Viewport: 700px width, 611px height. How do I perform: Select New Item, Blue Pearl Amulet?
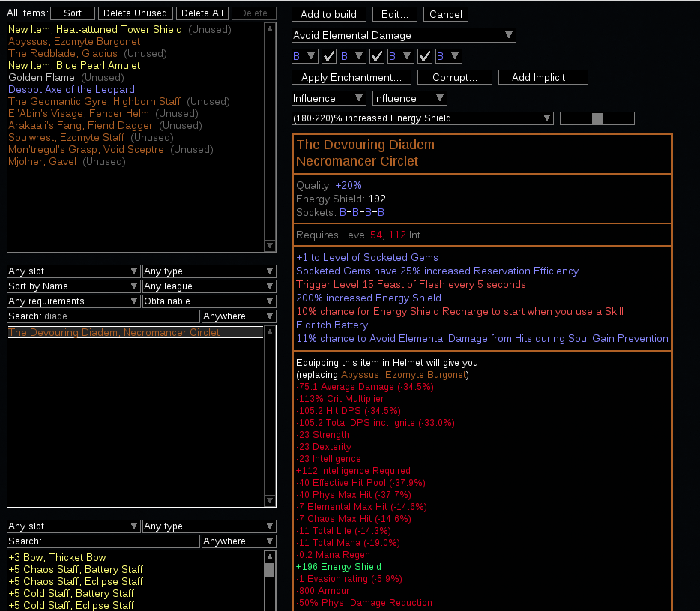click(x=136, y=66)
